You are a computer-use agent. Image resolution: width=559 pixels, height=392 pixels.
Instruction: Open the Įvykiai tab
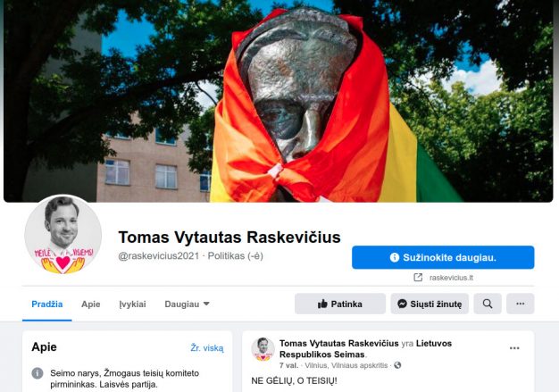click(x=132, y=304)
